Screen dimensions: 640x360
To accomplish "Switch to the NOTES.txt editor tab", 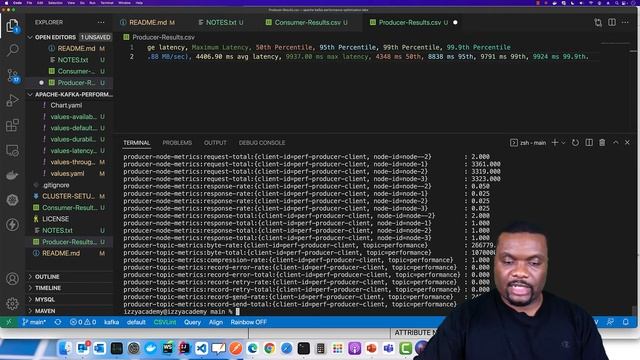I will [x=221, y=22].
